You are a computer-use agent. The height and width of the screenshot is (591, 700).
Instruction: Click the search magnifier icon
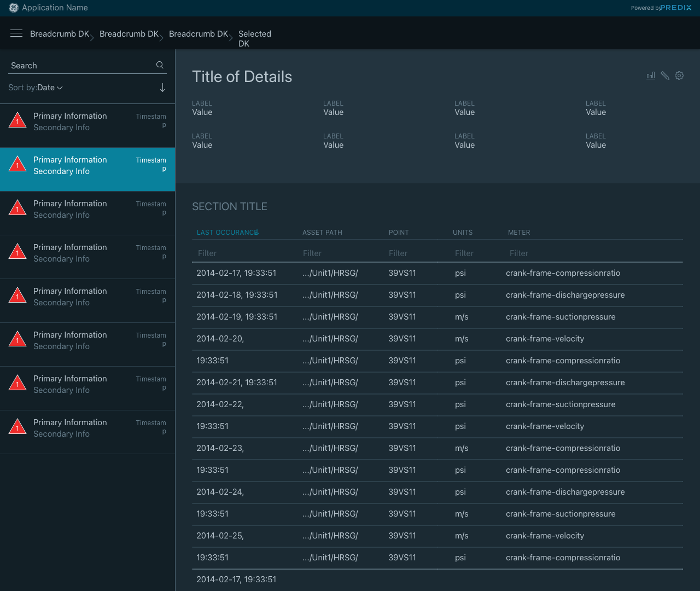(160, 65)
